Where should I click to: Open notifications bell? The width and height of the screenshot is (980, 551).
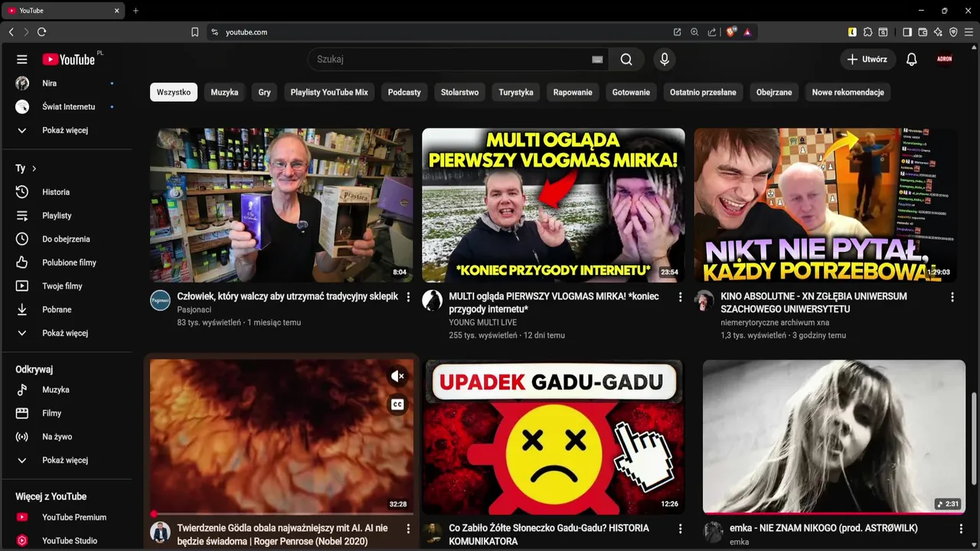coord(911,59)
